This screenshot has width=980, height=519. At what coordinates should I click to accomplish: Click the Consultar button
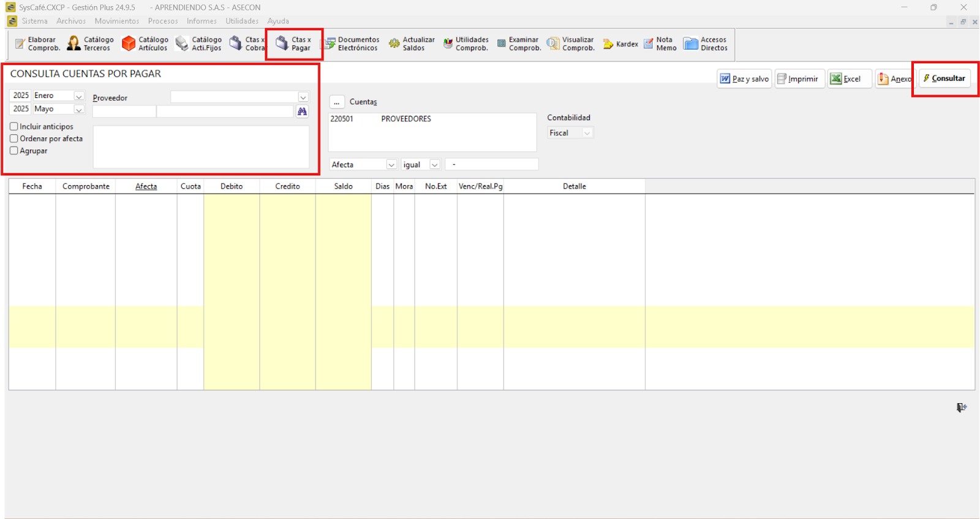(x=944, y=78)
